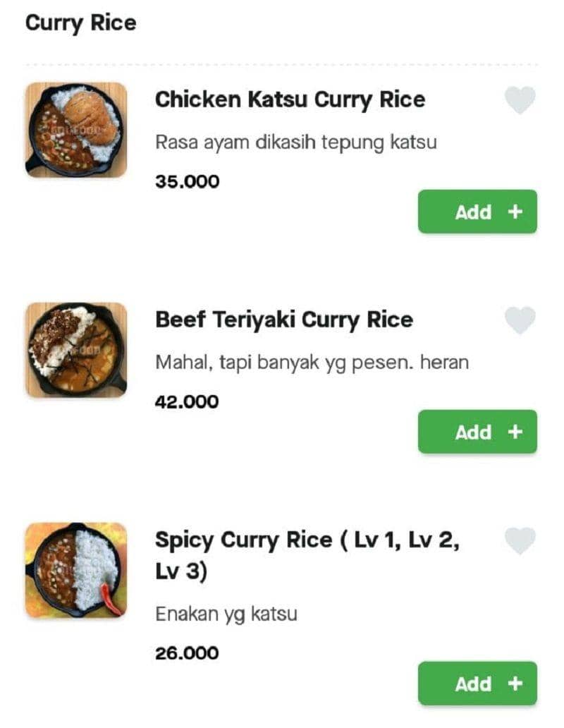Tap the heart beside Beef Teriyaki Curry Rice

pyautogui.click(x=520, y=320)
